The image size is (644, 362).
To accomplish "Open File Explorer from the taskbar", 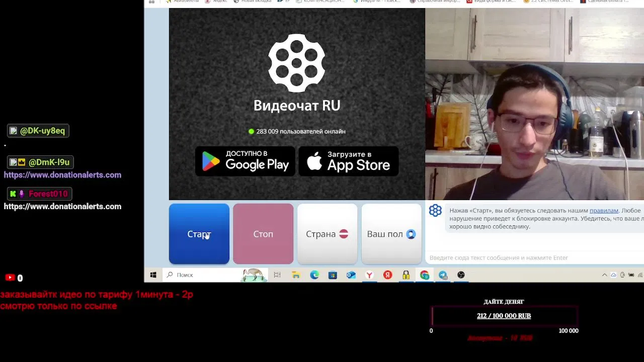I will click(x=296, y=275).
